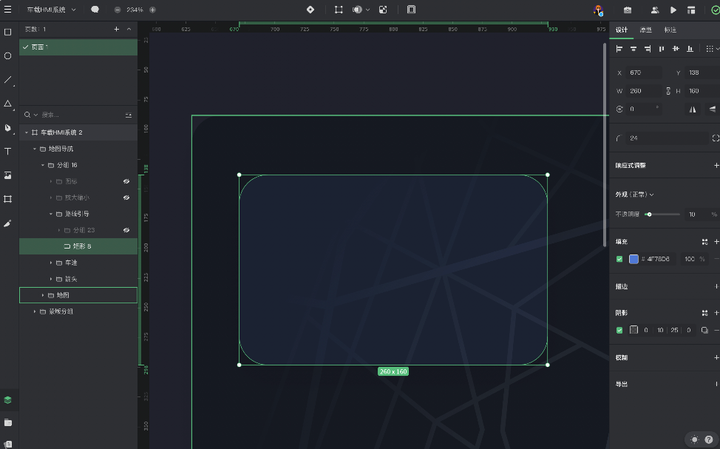Click the fill color swatch

(x=634, y=259)
